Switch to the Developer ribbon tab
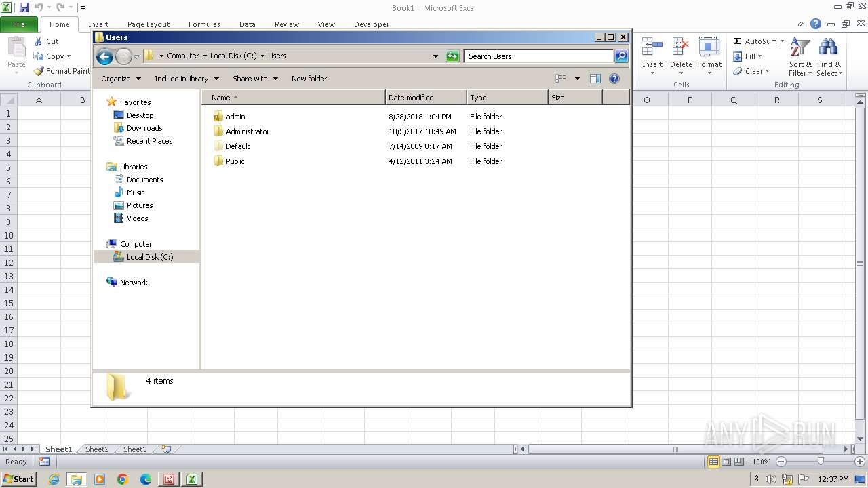The width and height of the screenshot is (868, 488). coord(372,24)
